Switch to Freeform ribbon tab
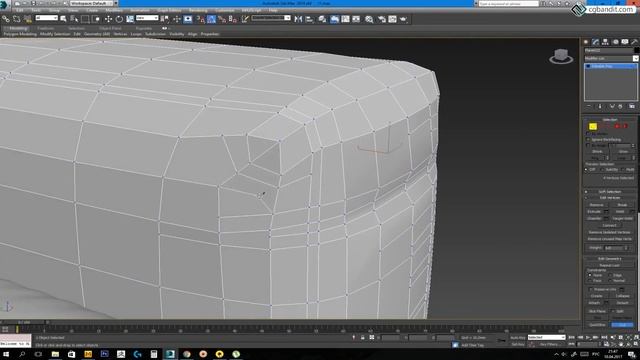Viewport: 640px width, 360px height. coord(45,29)
